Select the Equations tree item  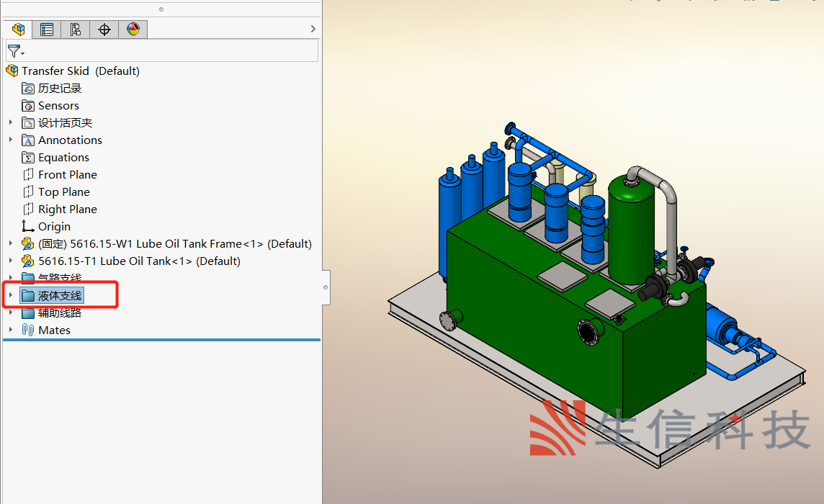pos(63,158)
